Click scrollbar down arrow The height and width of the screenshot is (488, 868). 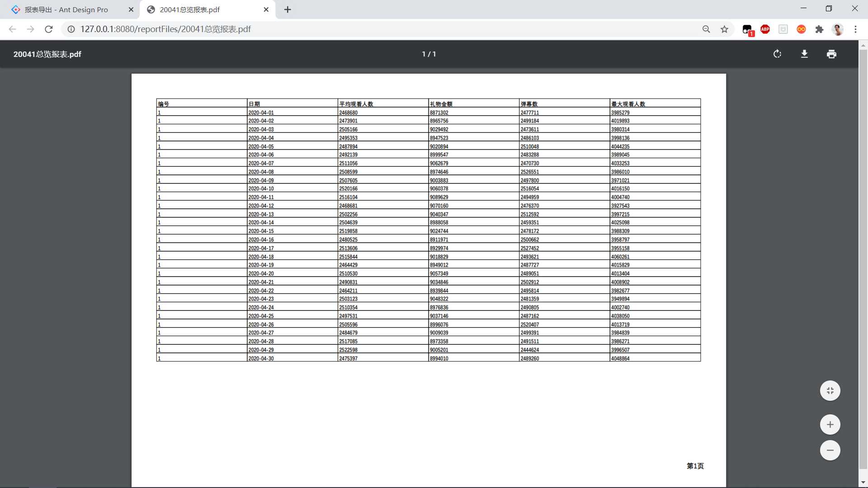pyautogui.click(x=863, y=483)
